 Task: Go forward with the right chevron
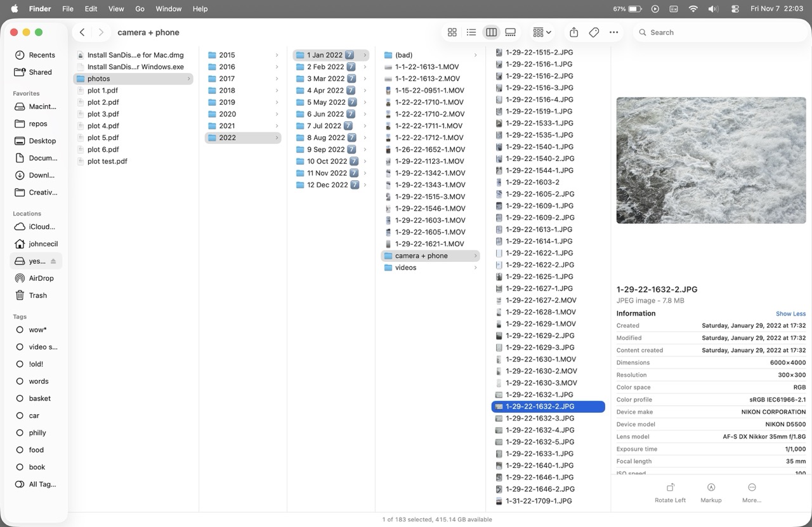click(x=101, y=32)
